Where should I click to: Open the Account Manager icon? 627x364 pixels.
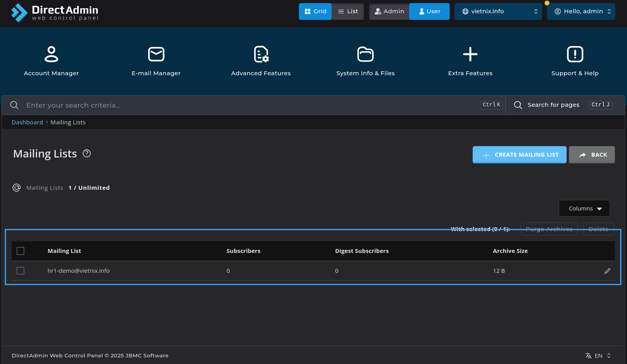click(51, 54)
